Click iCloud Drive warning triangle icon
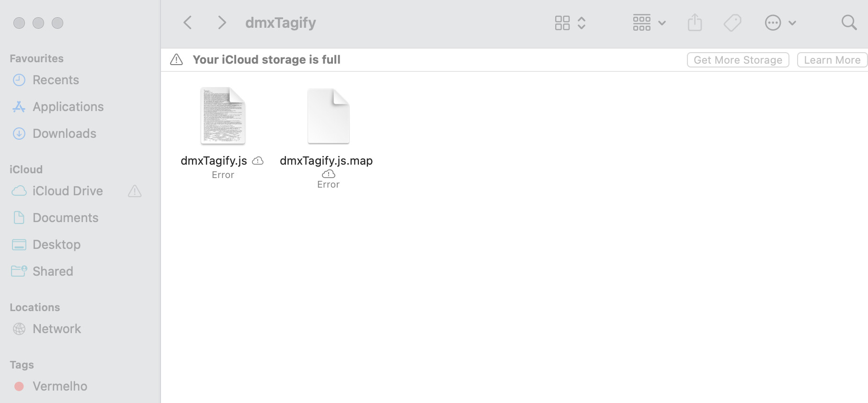This screenshot has height=403, width=868. pos(135,191)
